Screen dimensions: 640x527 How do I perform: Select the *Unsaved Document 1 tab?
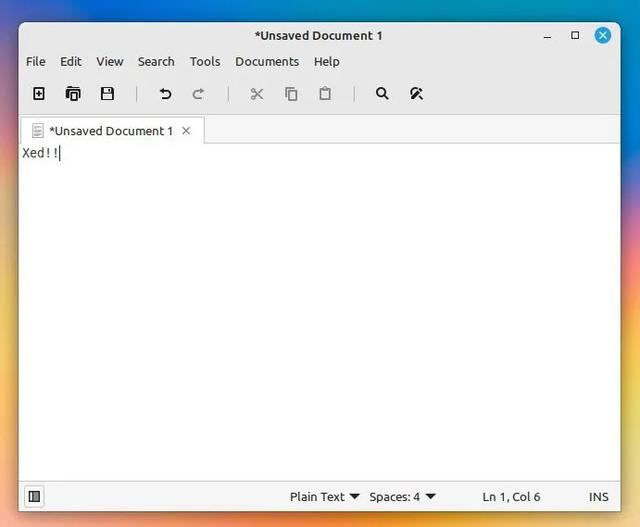(112, 131)
